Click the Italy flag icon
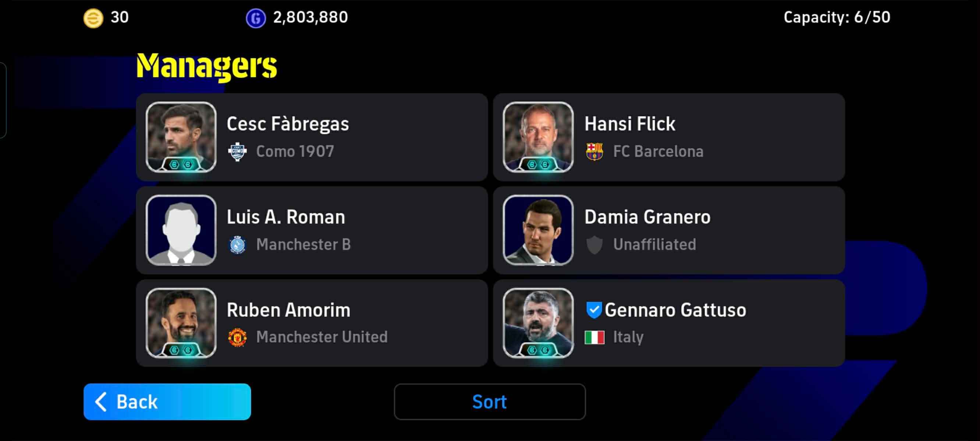This screenshot has width=980, height=441. tap(594, 337)
